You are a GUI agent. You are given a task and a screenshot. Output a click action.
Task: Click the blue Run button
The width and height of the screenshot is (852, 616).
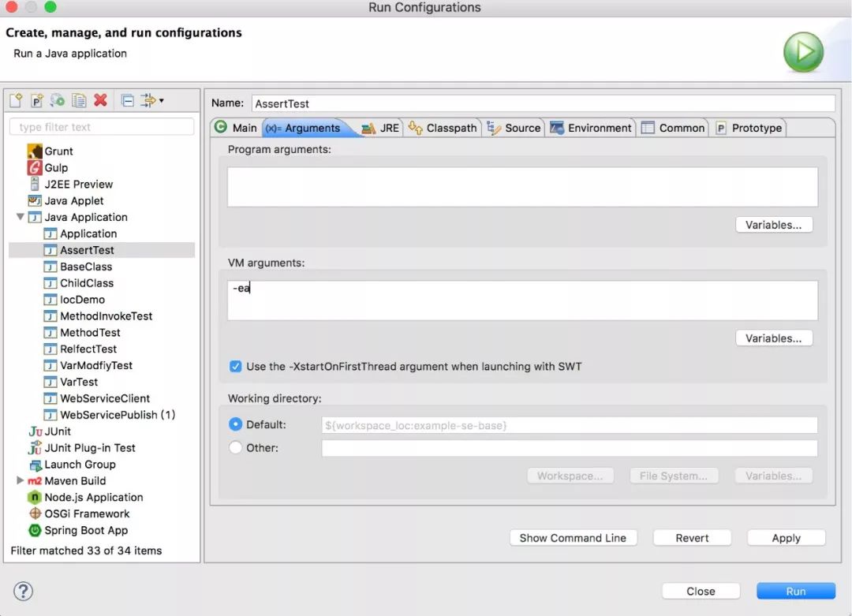pyautogui.click(x=795, y=591)
